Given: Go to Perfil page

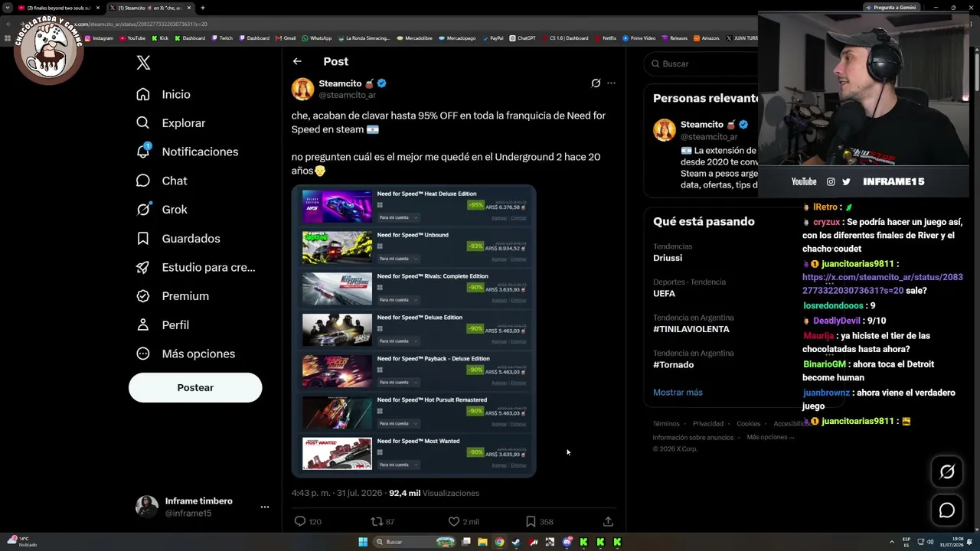Looking at the screenshot, I should [162, 325].
